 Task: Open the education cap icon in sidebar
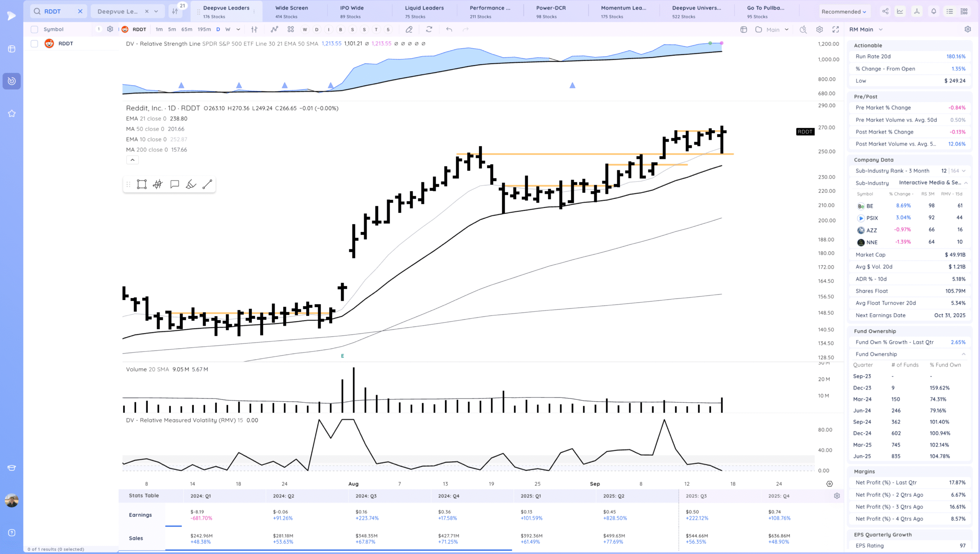click(x=12, y=468)
